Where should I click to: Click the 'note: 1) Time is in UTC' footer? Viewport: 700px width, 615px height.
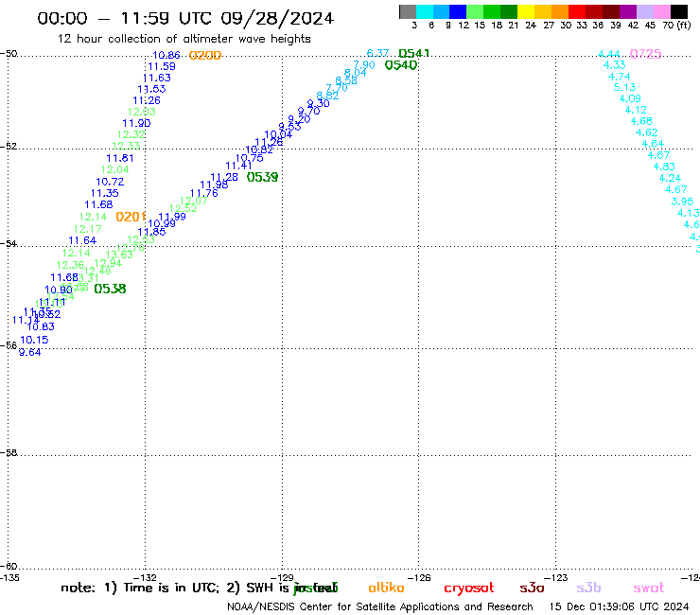[140, 588]
